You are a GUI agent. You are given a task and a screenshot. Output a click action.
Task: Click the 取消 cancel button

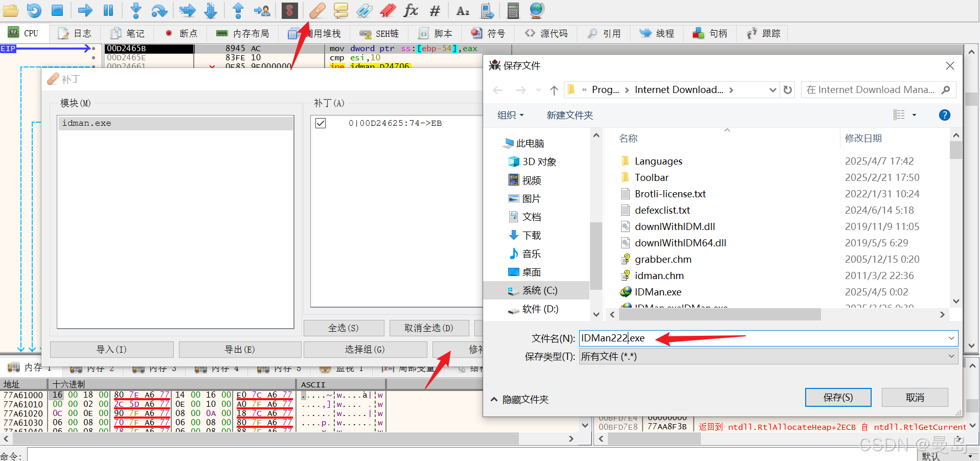pyautogui.click(x=915, y=397)
